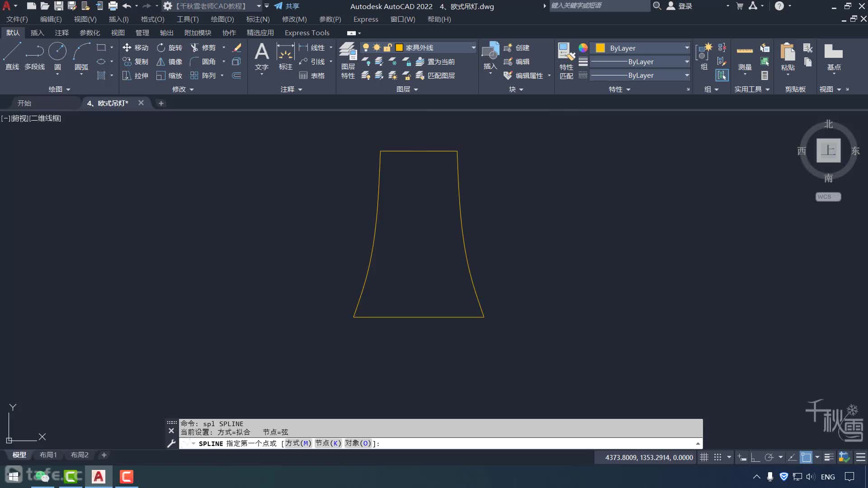Click the Stretch (拉伸) tool
This screenshot has width=868, height=488.
[136, 75]
